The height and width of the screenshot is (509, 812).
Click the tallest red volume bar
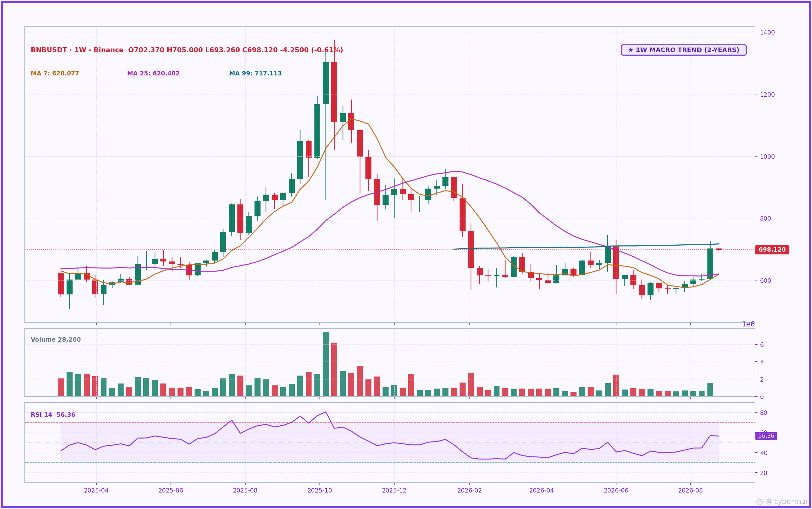click(334, 370)
